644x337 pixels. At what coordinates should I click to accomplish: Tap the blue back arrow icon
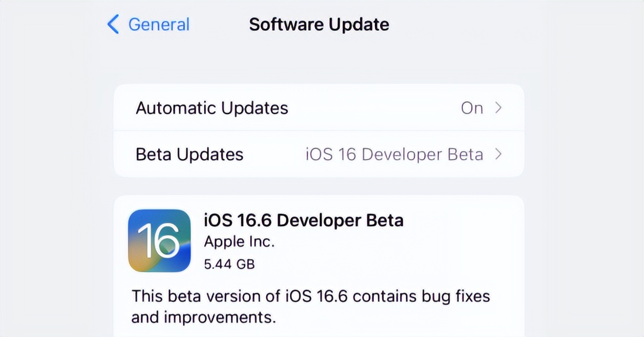(113, 24)
